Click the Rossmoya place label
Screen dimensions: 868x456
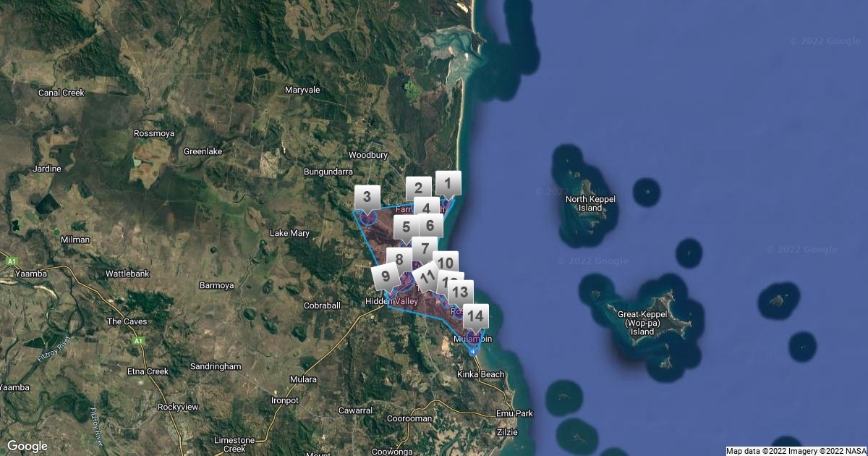tap(156, 133)
